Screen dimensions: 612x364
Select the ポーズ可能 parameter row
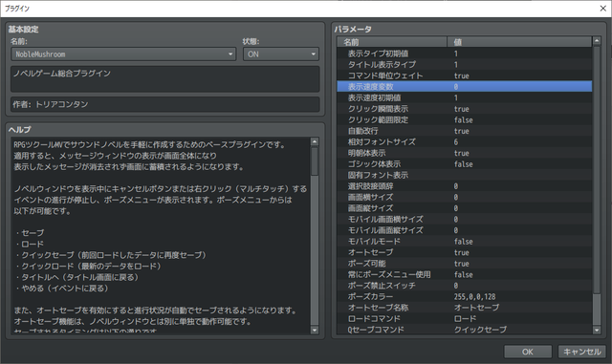click(x=465, y=264)
